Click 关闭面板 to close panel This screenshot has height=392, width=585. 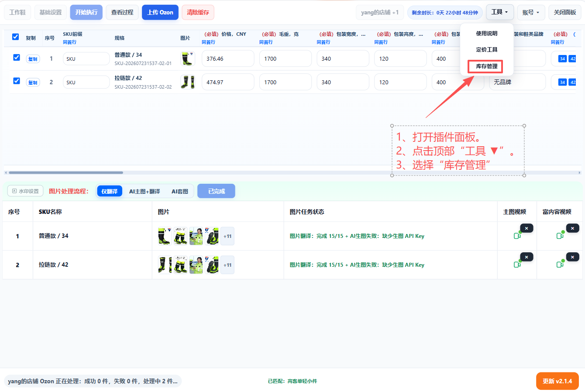[x=565, y=12]
